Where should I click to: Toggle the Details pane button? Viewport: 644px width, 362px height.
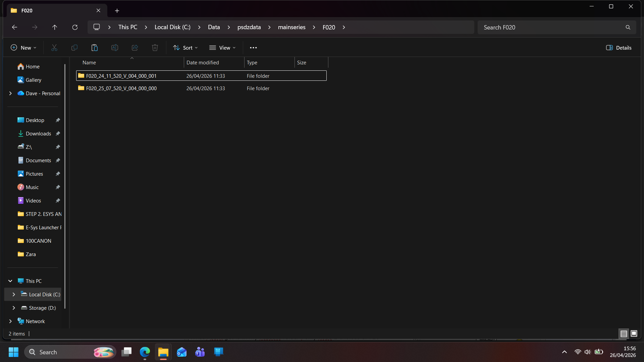point(619,48)
